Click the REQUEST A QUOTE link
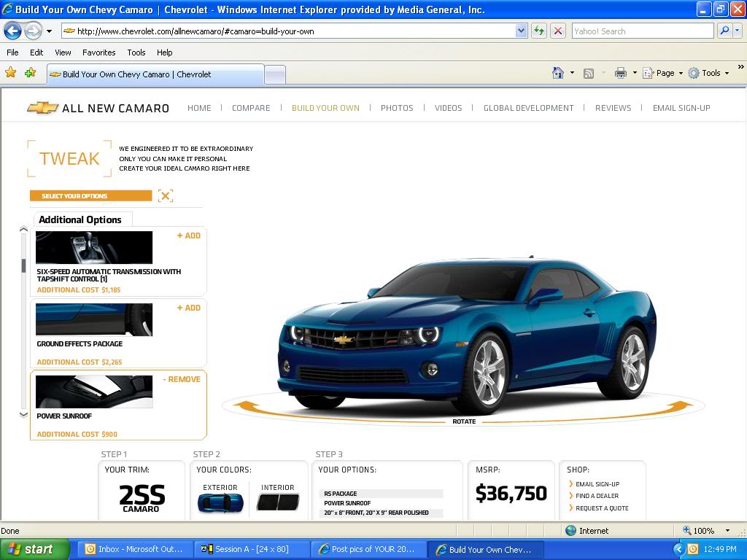The image size is (747, 560). [x=602, y=508]
